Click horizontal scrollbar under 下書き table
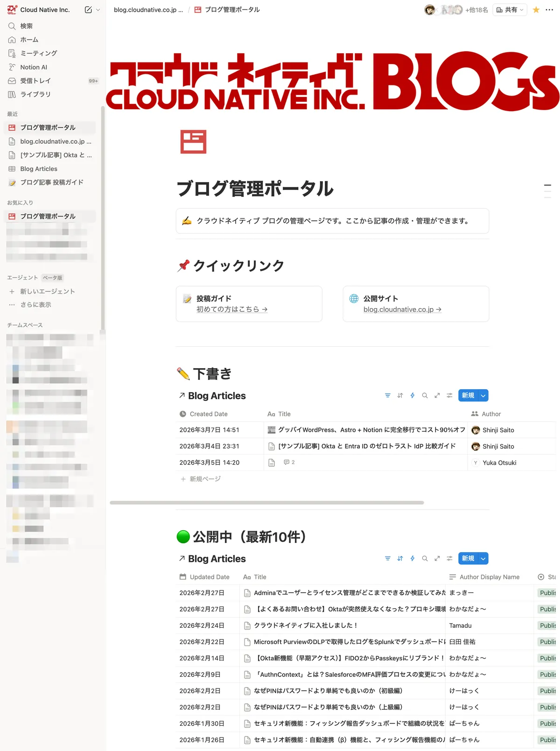This screenshot has height=751, width=560. 267,503
